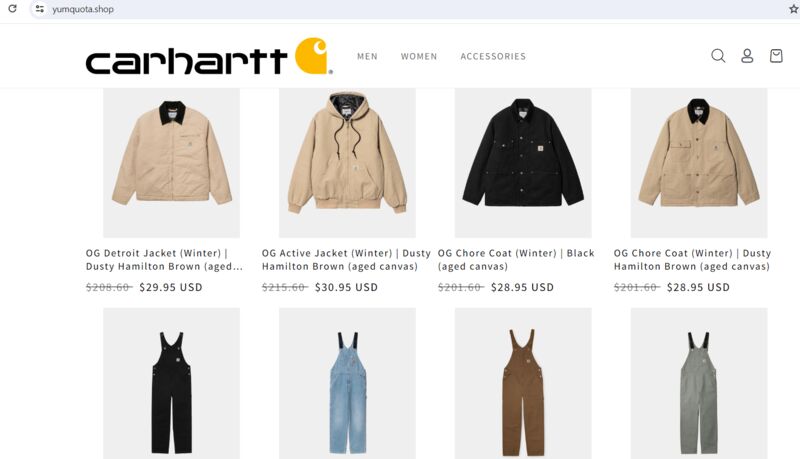800x459 pixels.
Task: Open the search magnifier icon
Action: coord(718,56)
